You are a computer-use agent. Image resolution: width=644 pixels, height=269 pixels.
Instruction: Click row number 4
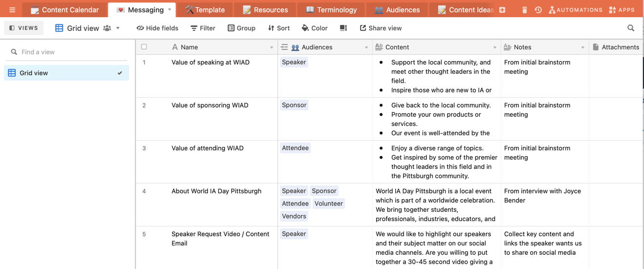point(144,191)
